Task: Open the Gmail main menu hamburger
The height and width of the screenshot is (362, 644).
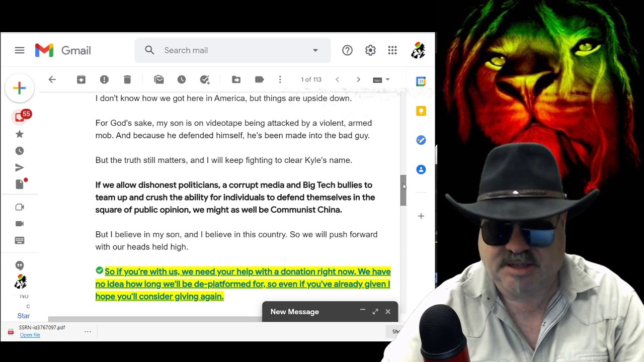Action: (20, 50)
